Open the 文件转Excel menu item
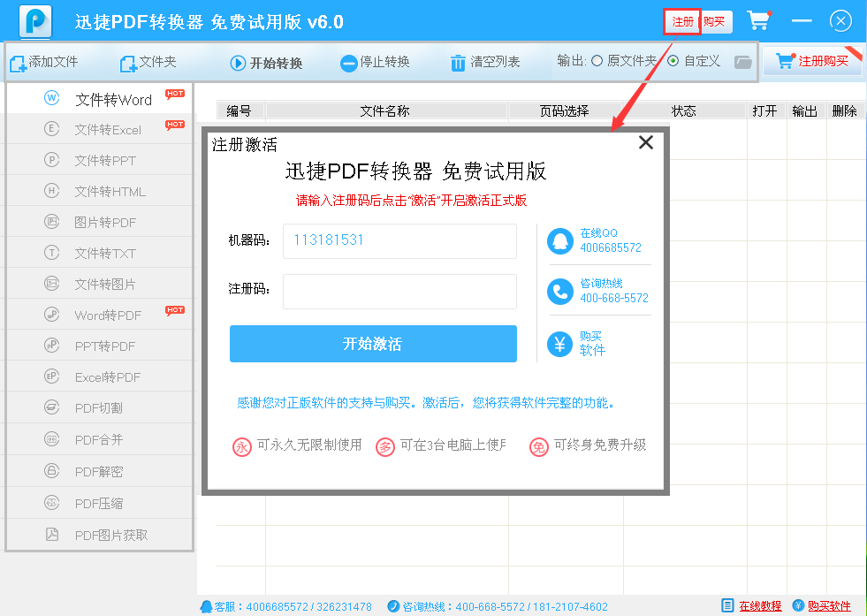Viewport: 867px width, 616px height. pyautogui.click(x=100, y=129)
